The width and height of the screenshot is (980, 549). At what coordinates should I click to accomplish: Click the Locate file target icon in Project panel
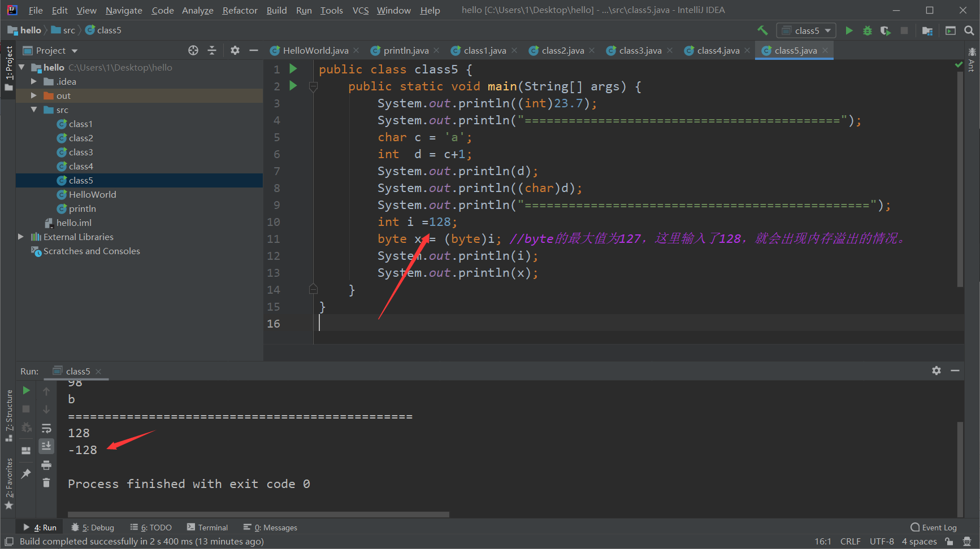pyautogui.click(x=193, y=50)
